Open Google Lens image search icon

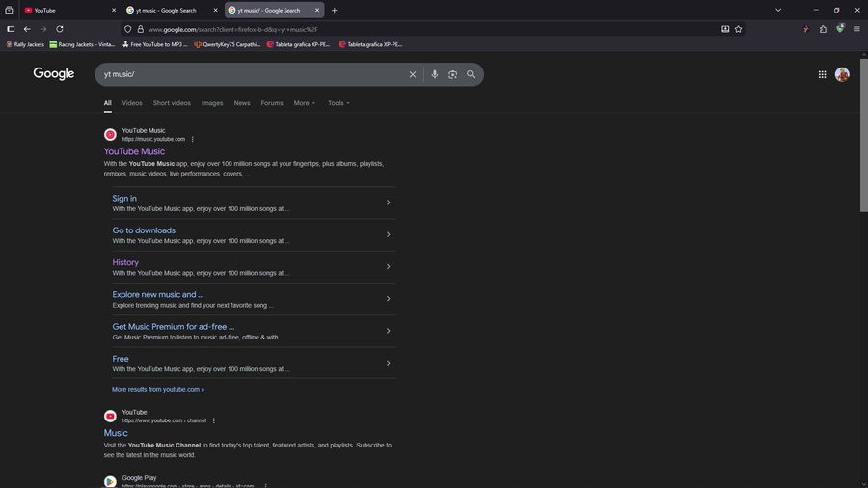click(453, 74)
